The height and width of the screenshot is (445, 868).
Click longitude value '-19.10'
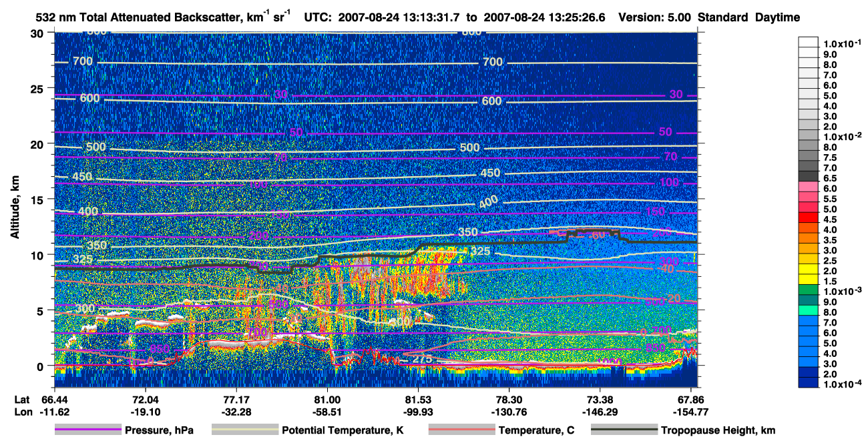pos(145,412)
